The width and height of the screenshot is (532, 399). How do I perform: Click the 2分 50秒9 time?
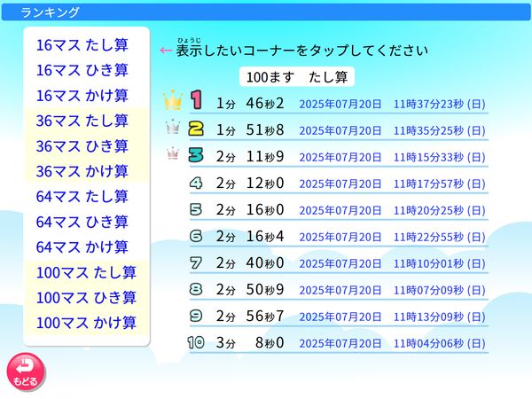[250, 289]
